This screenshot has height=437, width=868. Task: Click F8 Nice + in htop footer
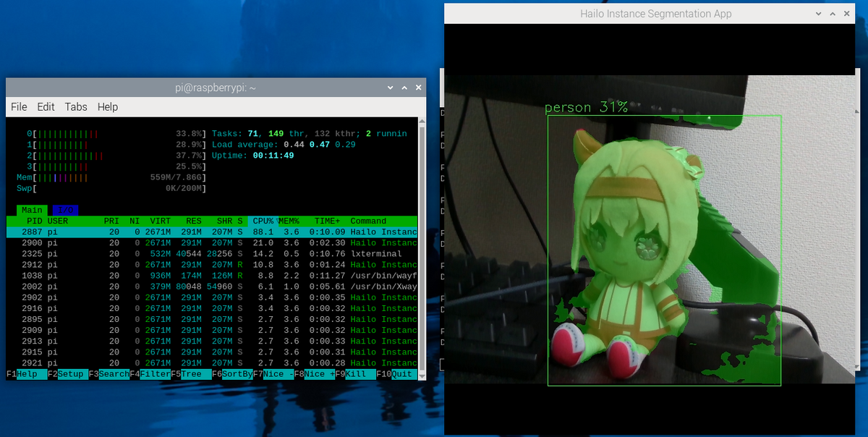[x=315, y=374]
